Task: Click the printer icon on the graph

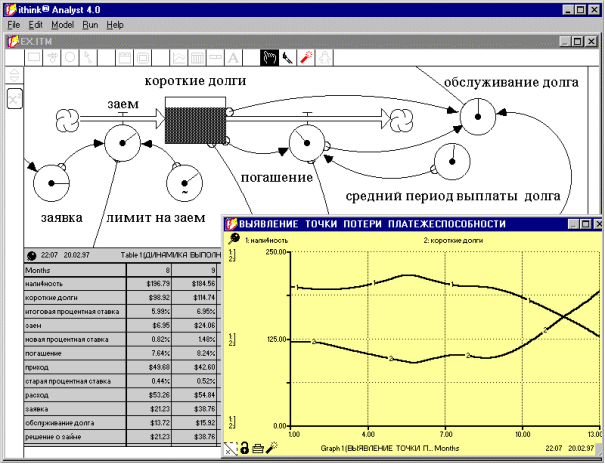Action: tap(258, 448)
